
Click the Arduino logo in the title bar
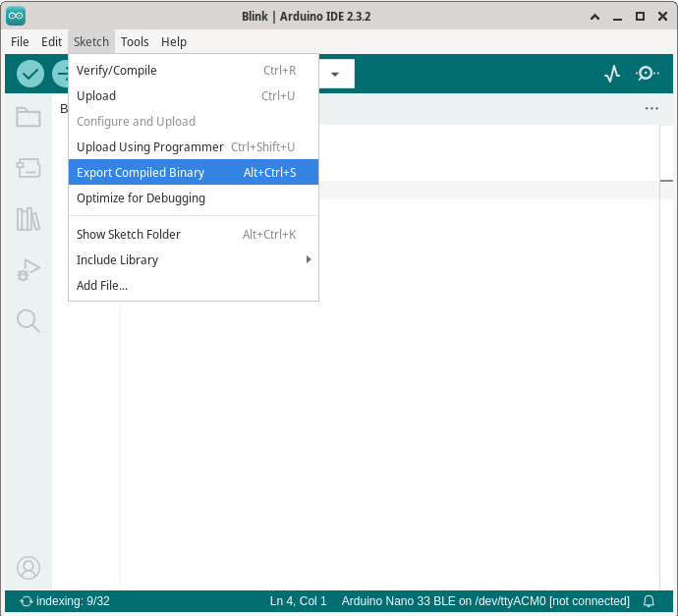[16, 17]
